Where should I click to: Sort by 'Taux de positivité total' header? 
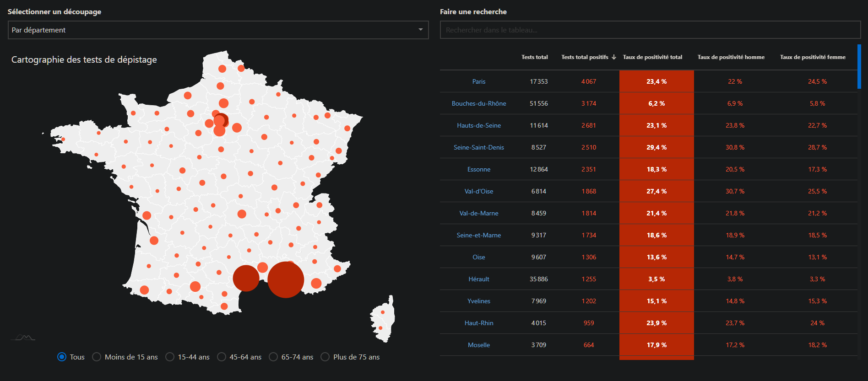652,57
